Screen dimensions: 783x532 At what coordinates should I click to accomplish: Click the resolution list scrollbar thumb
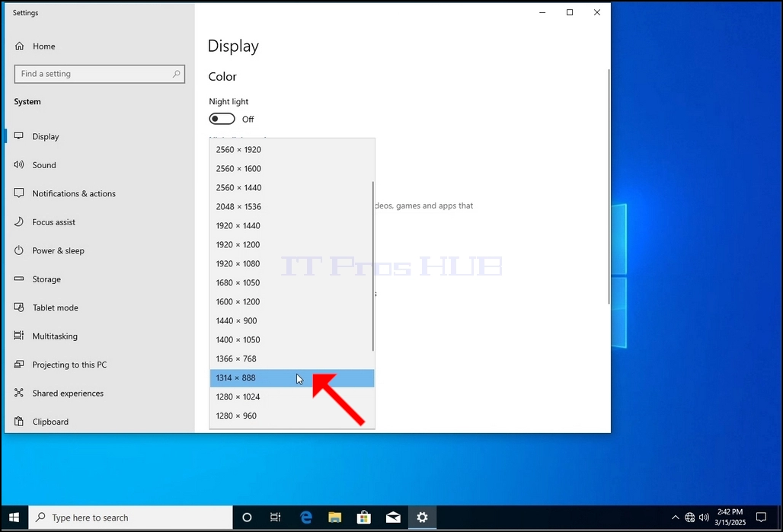372,266
